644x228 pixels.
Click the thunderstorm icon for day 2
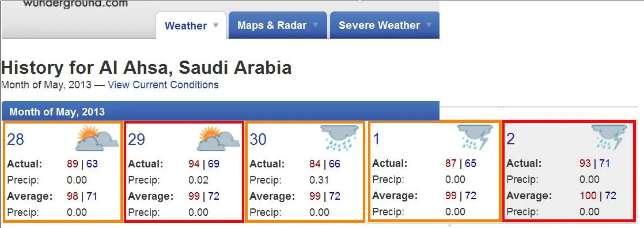click(x=609, y=137)
